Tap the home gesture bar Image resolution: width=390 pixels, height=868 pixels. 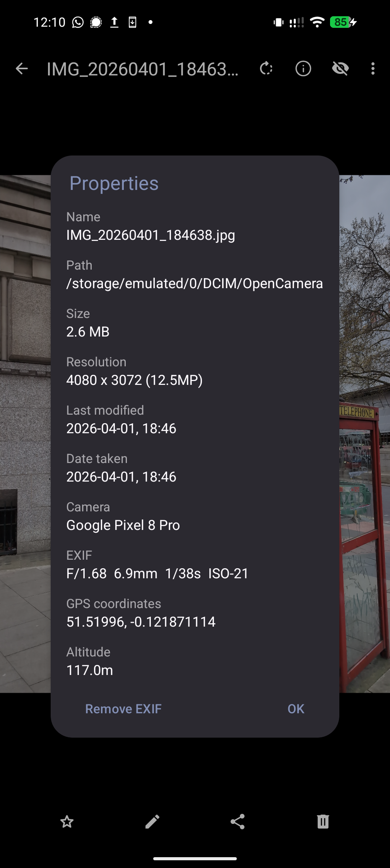[195, 859]
